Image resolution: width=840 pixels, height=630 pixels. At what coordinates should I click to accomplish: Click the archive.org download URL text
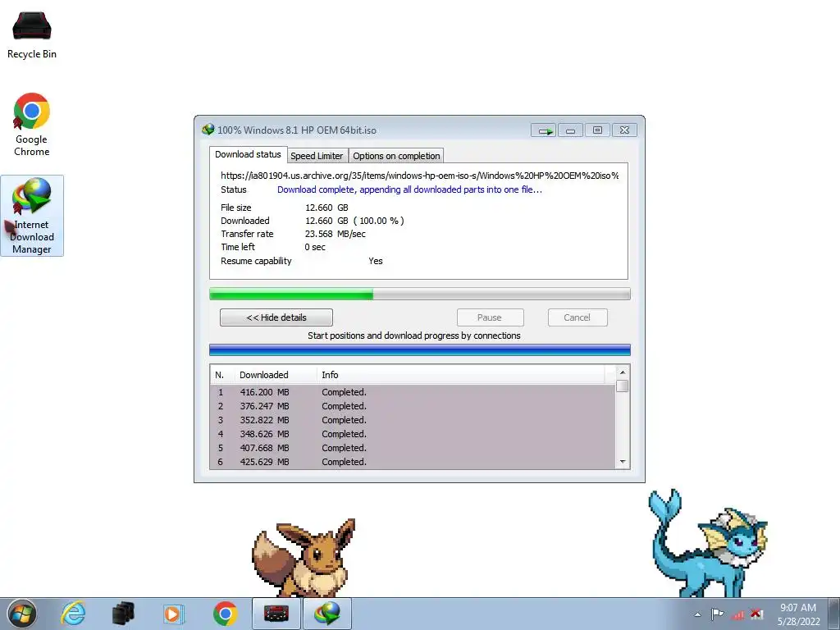tap(419, 176)
